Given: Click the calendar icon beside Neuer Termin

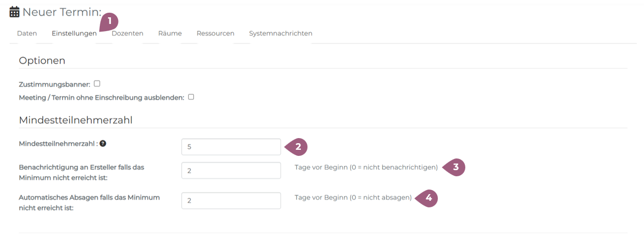Looking at the screenshot, I should pyautogui.click(x=15, y=12).
